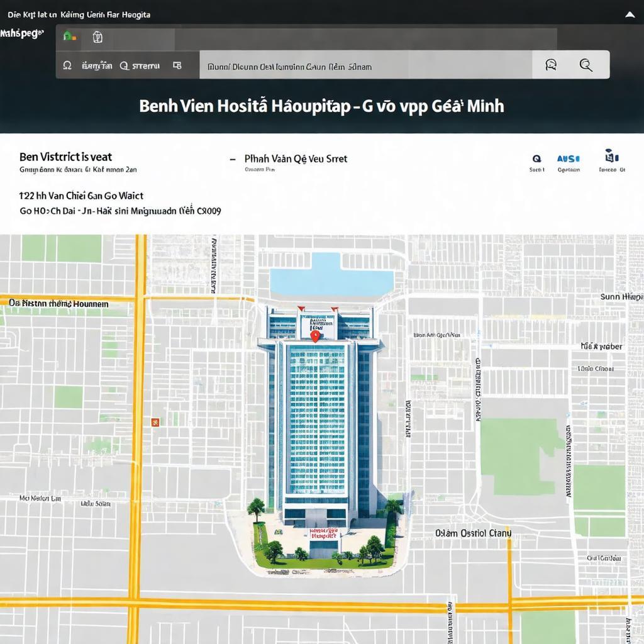Click the blue 'AUSE' Opetem button

coord(568,158)
